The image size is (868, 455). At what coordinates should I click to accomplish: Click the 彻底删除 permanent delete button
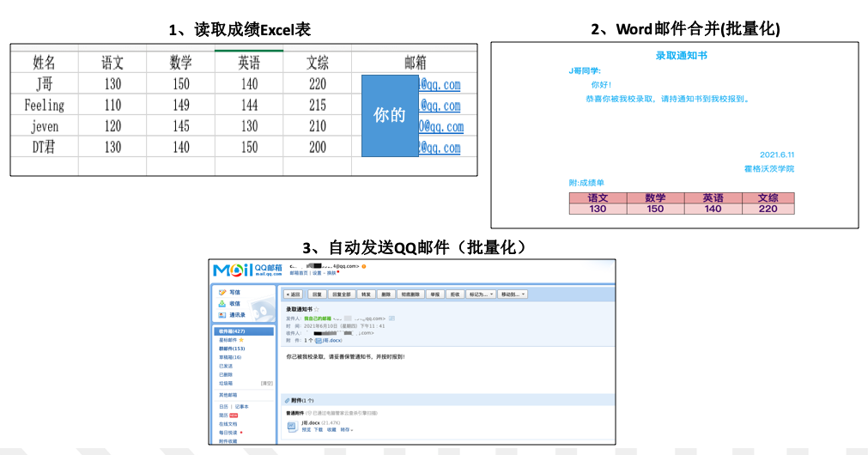(x=410, y=294)
